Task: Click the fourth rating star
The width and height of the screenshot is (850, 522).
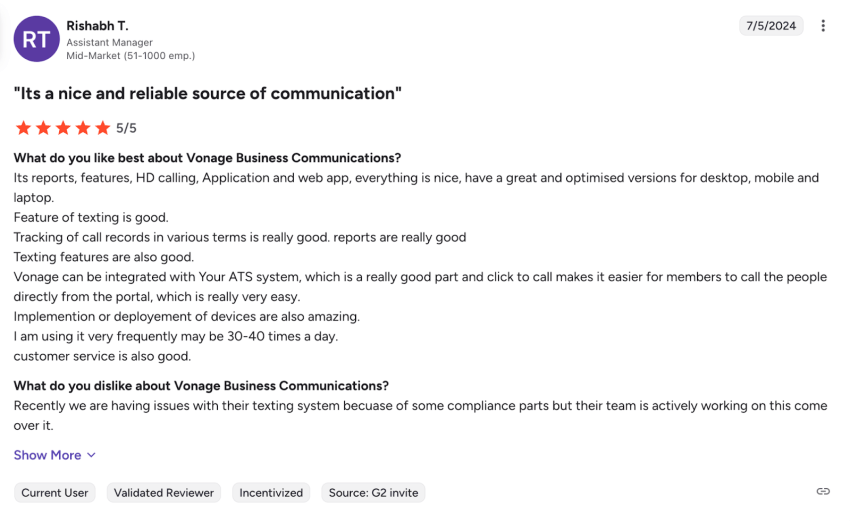Action: 83,128
